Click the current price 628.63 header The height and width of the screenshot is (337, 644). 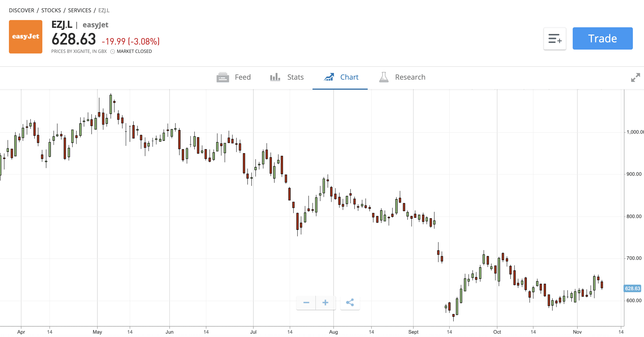74,39
